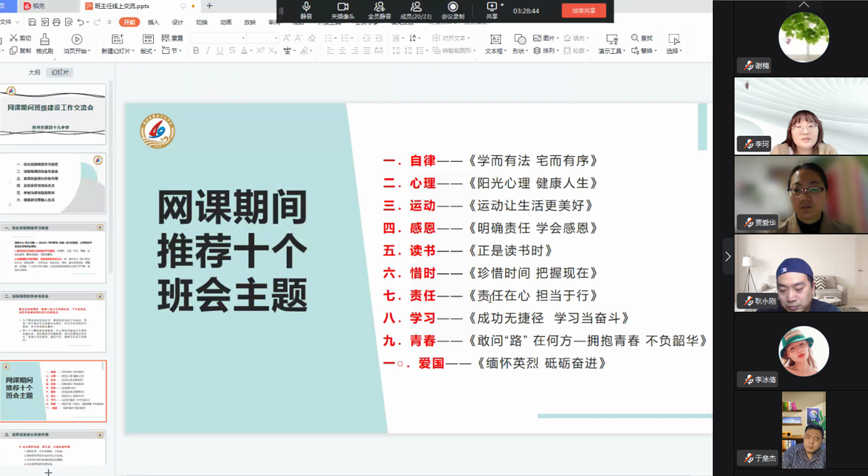This screenshot has height=476, width=868.
Task: Open the 成员(20/23) members list
Action: coord(416,10)
